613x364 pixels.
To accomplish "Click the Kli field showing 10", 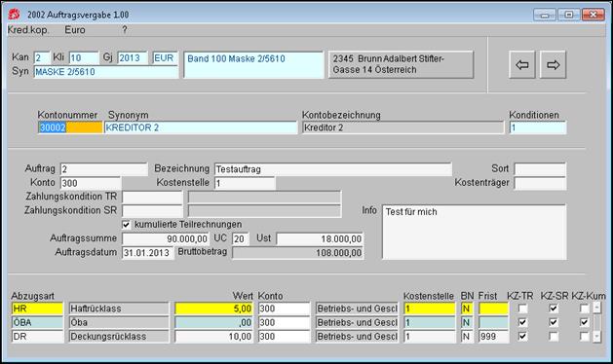I will [x=84, y=58].
